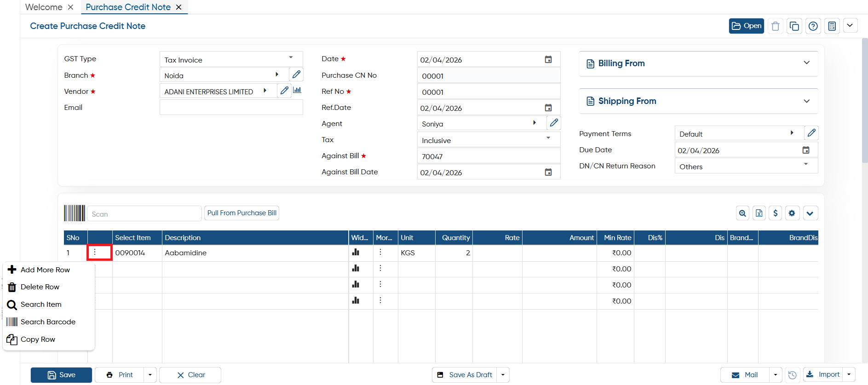Screen dimensions: 868x385
Task: Choose Delete Row from context menu
Action: pyautogui.click(x=40, y=287)
